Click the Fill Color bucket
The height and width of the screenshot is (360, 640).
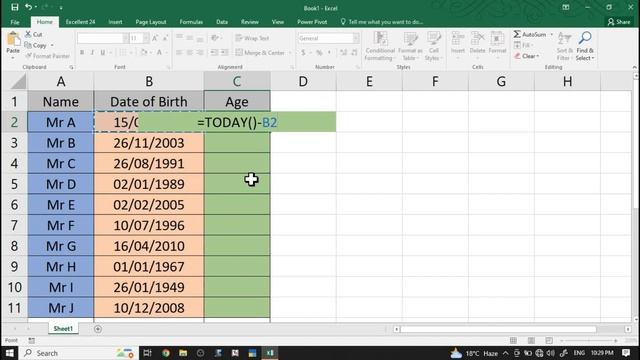143,52
